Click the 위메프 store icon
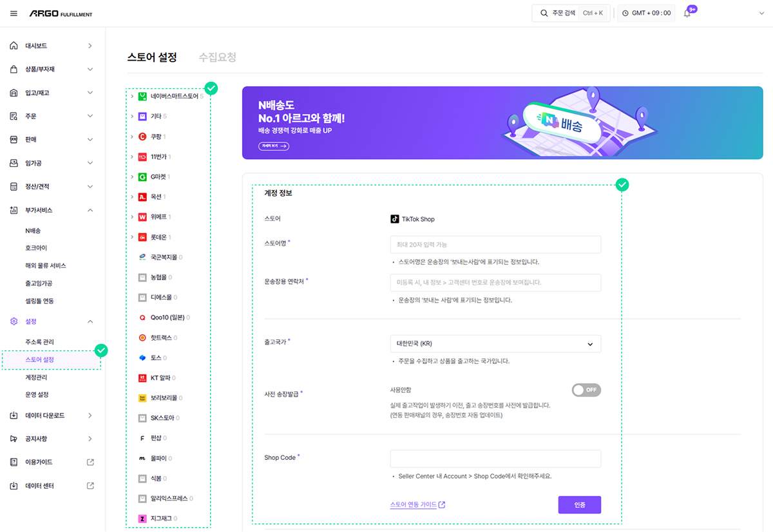This screenshot has width=773, height=532. pos(143,216)
